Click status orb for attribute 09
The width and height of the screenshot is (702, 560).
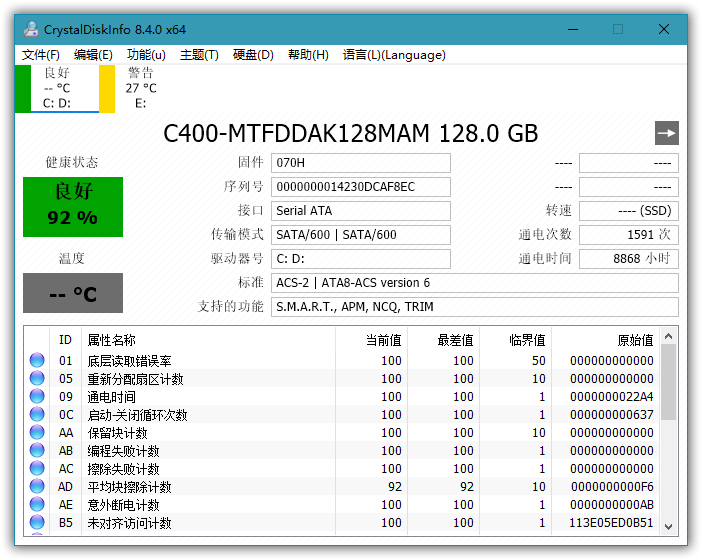37,397
